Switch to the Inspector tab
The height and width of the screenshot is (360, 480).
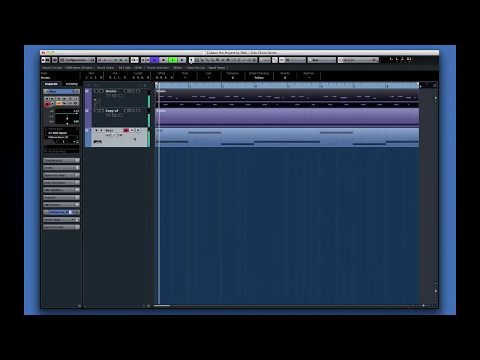[51, 84]
